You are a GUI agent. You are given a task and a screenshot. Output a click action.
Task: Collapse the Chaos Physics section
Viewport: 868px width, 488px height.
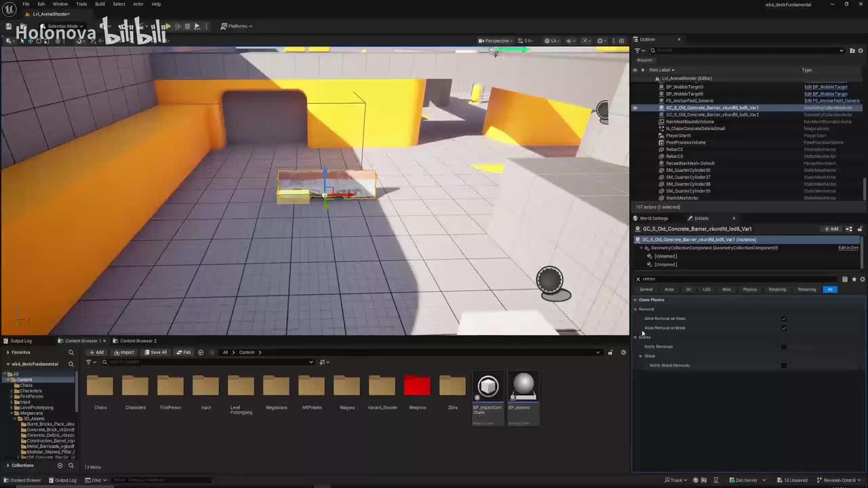(635, 300)
